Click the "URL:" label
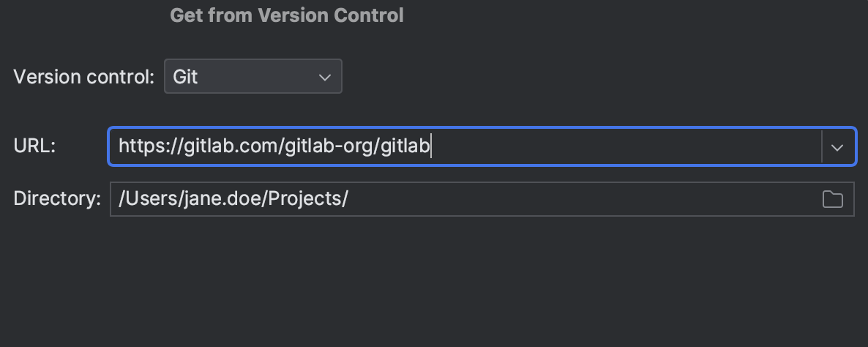 34,146
